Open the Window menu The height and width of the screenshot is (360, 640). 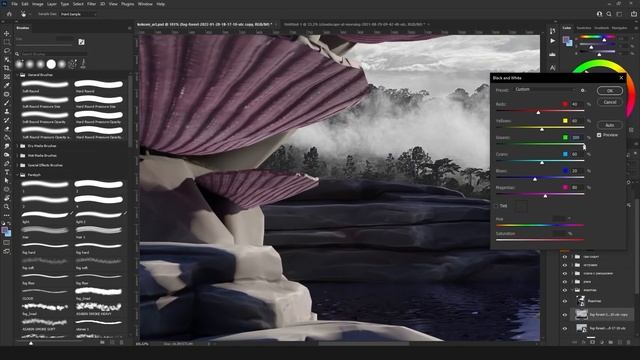(145, 4)
